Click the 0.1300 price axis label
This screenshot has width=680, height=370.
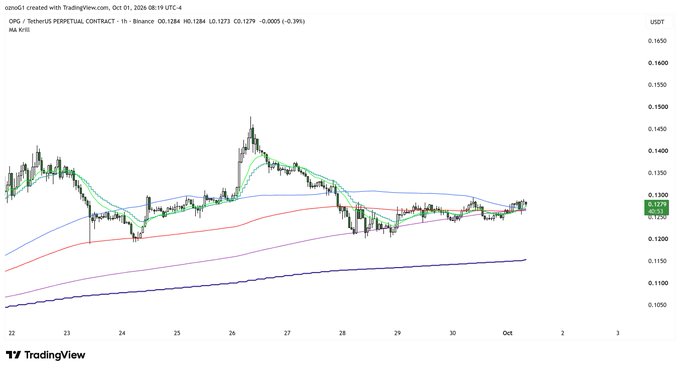click(657, 195)
